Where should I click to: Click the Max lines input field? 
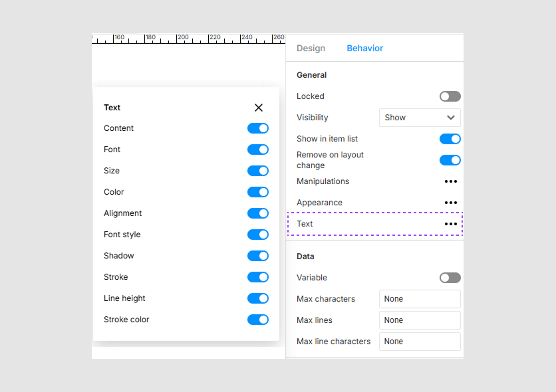(419, 320)
